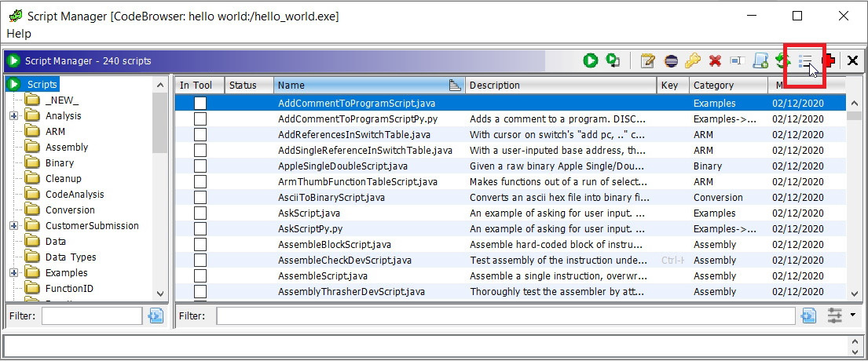Check In Tool for AskScript.java
Viewport: 868px width, 361px height.
pyautogui.click(x=200, y=213)
